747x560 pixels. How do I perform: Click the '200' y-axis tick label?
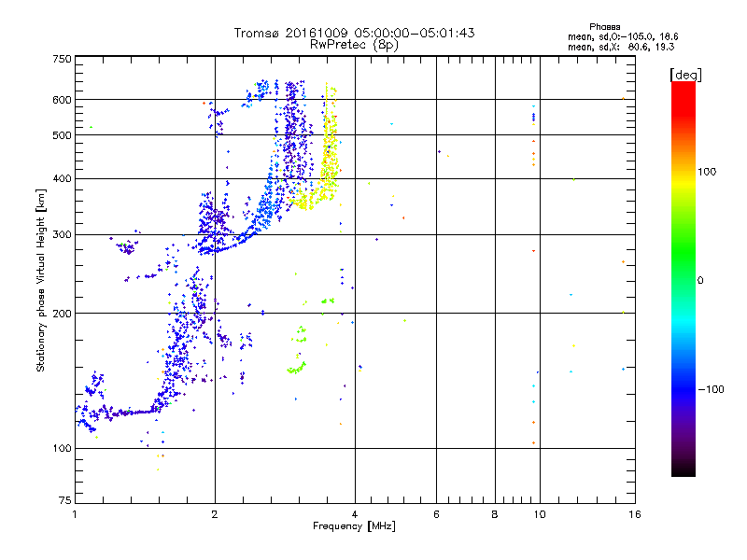pyautogui.click(x=62, y=314)
